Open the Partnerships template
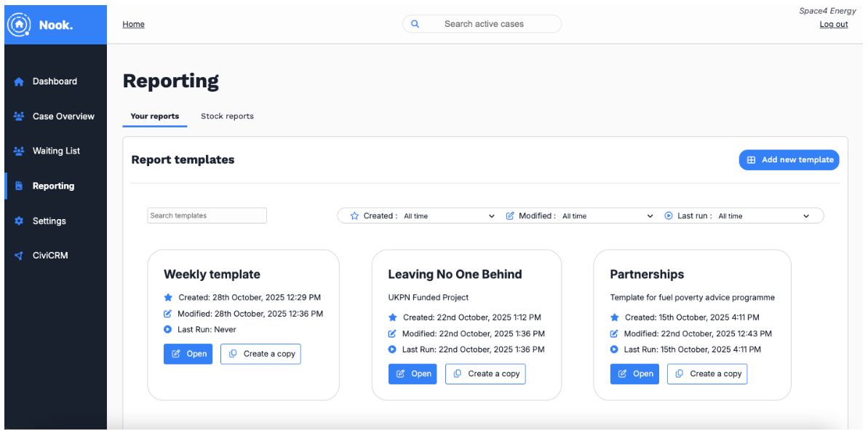Image resolution: width=868 pixels, height=431 pixels. (x=634, y=373)
